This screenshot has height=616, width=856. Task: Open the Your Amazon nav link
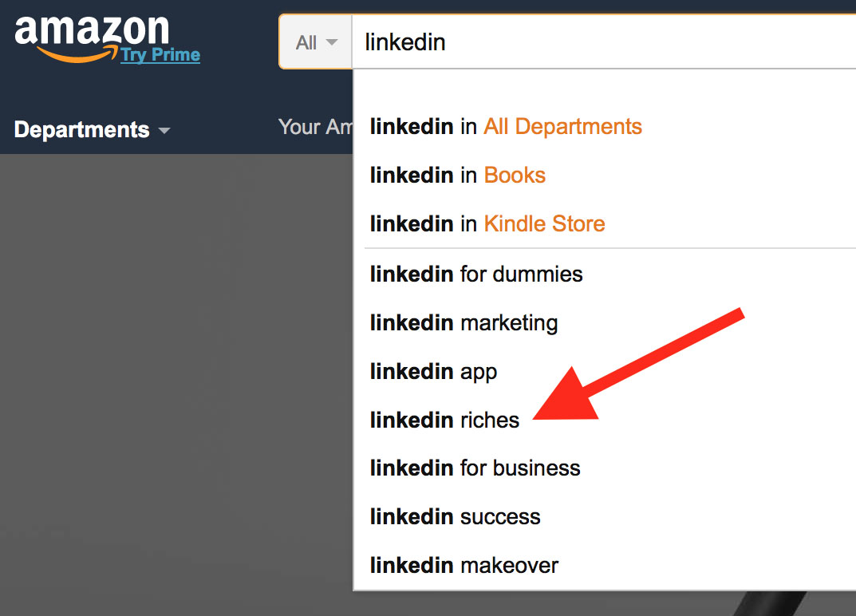[315, 127]
